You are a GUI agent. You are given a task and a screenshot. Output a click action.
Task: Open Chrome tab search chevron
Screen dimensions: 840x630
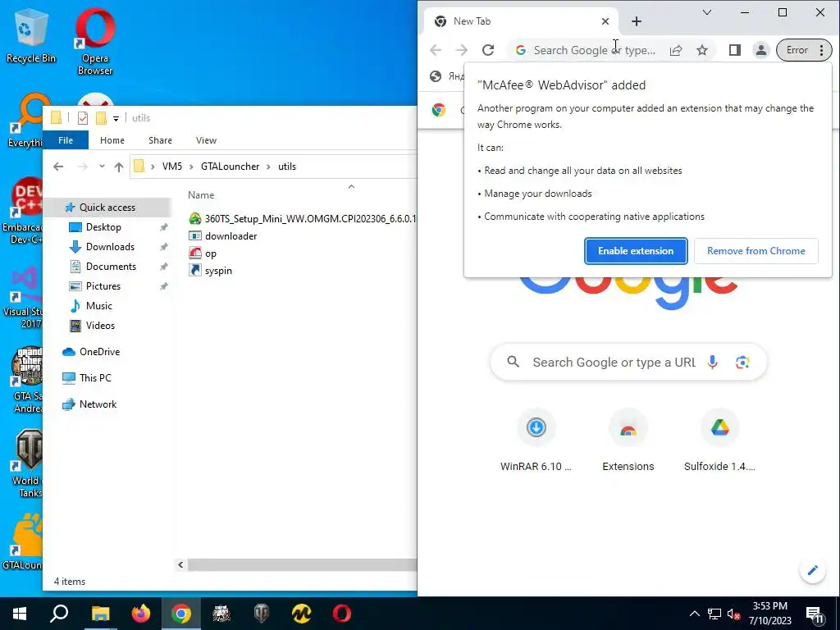(x=707, y=12)
